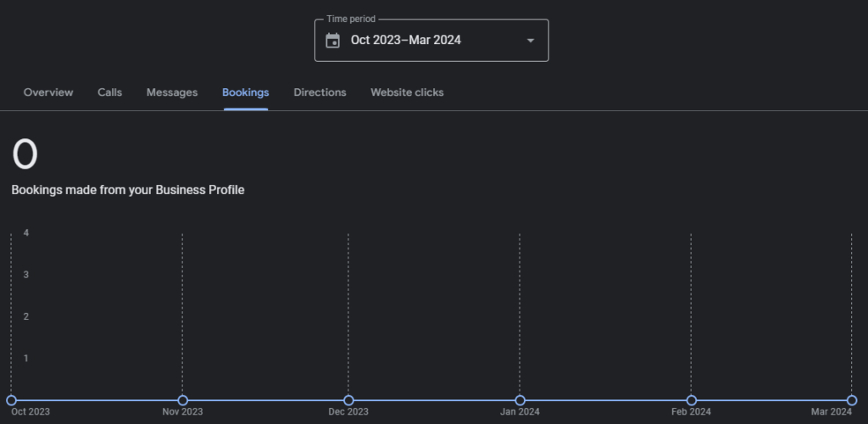Select the Oct 2023–Mar 2024 time period field
This screenshot has width=868, height=424.
click(x=431, y=41)
